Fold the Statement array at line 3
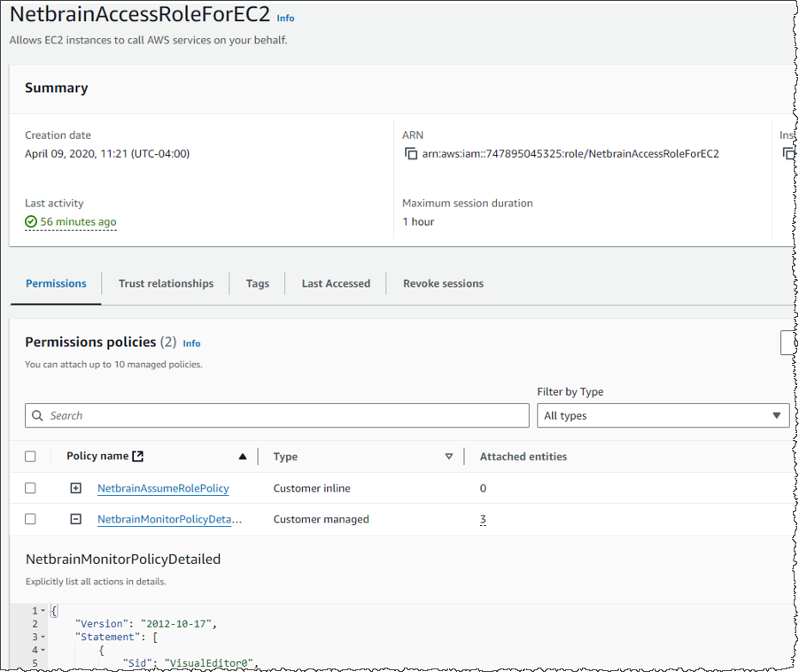 [43, 637]
